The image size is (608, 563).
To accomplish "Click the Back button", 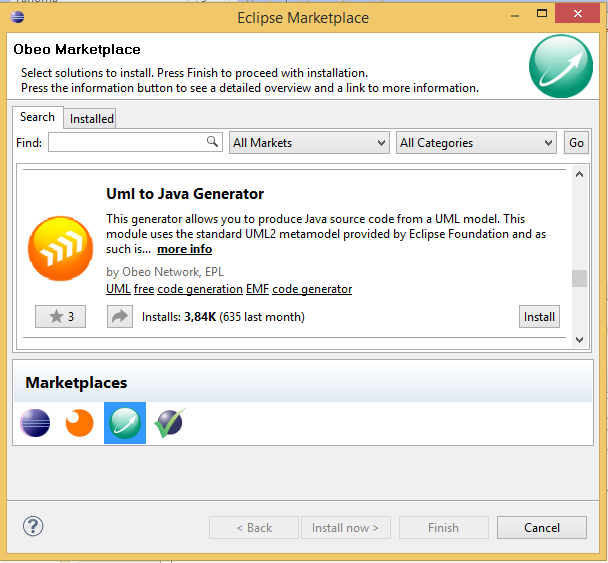I will [254, 527].
